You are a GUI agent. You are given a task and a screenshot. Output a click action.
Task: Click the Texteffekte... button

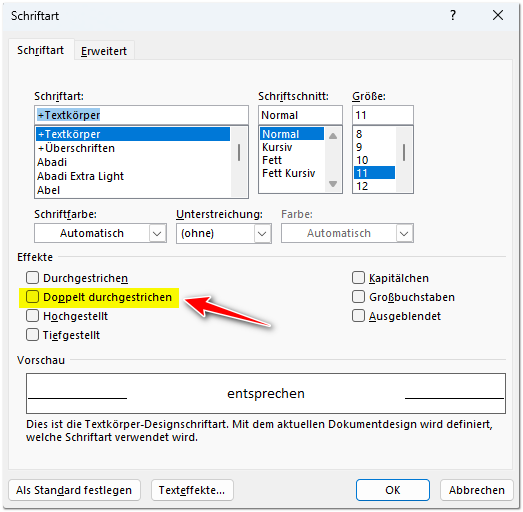(x=192, y=490)
